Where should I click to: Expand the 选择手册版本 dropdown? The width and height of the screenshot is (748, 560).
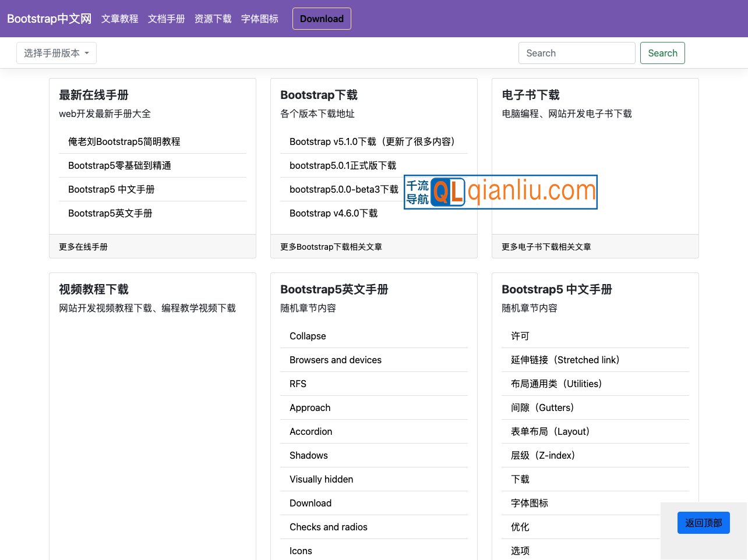(x=56, y=52)
